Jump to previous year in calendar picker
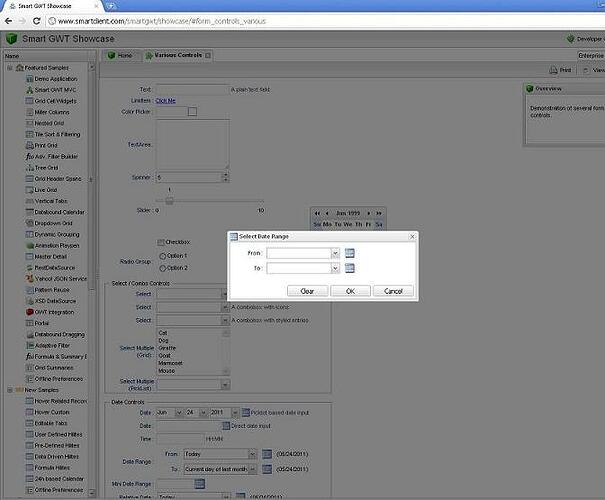Viewport: 605px width, 500px height. pos(317,213)
